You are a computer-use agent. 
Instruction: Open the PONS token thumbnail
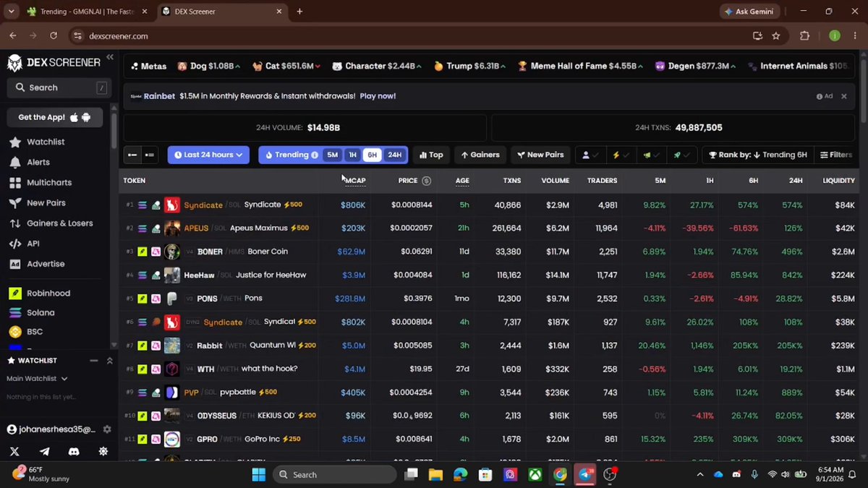coord(171,299)
